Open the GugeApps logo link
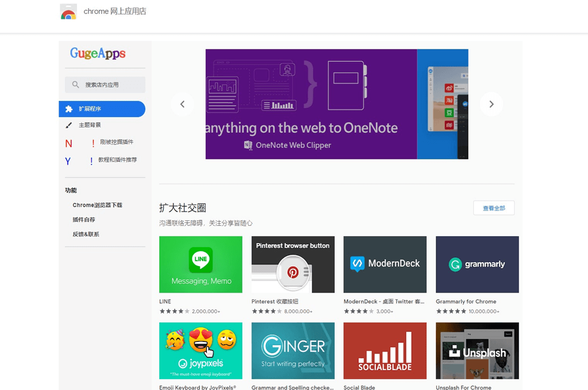This screenshot has height=390, width=588. tap(98, 53)
